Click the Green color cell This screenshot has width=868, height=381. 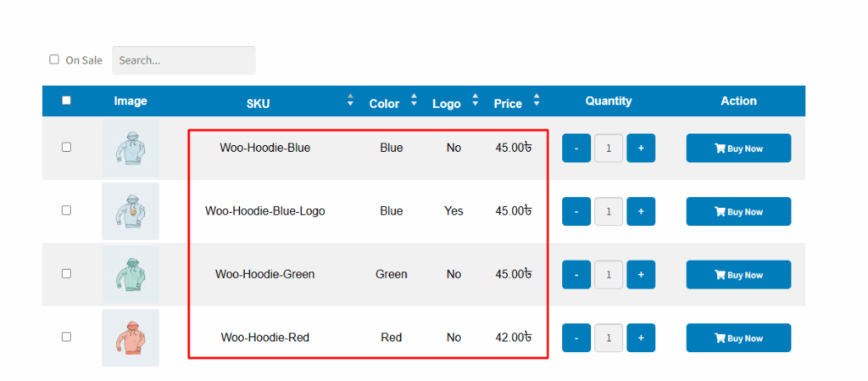click(392, 274)
